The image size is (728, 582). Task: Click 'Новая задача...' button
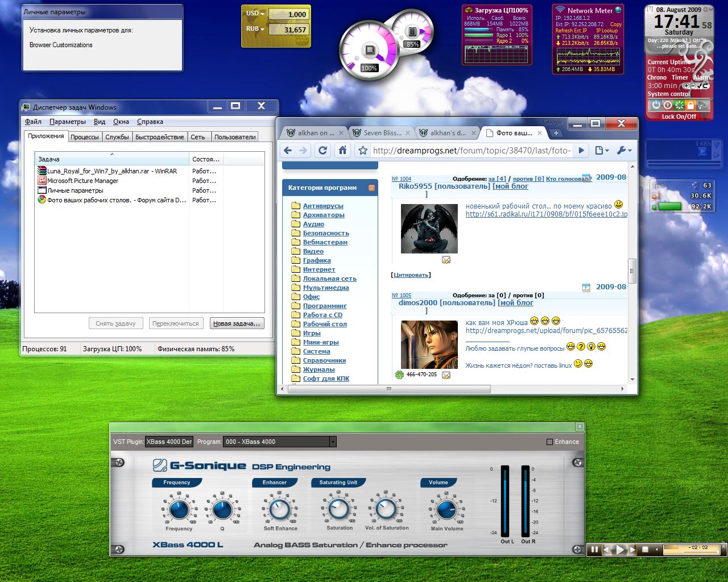(x=237, y=323)
